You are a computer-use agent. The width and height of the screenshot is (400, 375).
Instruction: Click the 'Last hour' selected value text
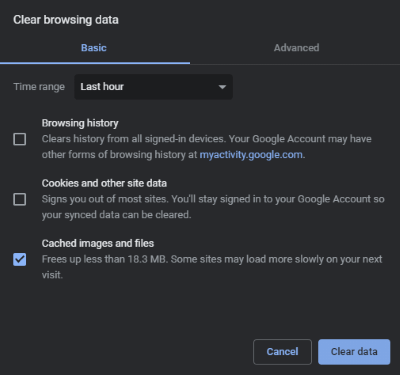(102, 87)
